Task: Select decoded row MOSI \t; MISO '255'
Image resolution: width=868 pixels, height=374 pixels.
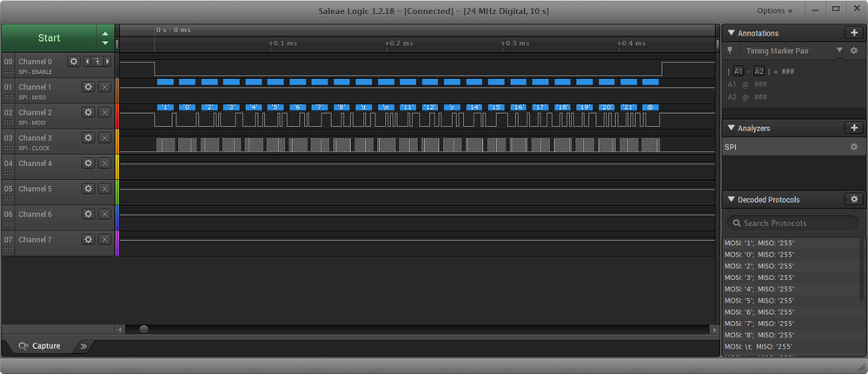Action: click(792, 346)
